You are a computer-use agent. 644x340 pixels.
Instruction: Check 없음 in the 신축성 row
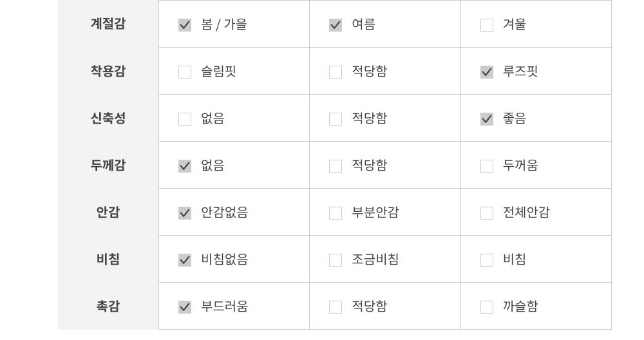185,119
